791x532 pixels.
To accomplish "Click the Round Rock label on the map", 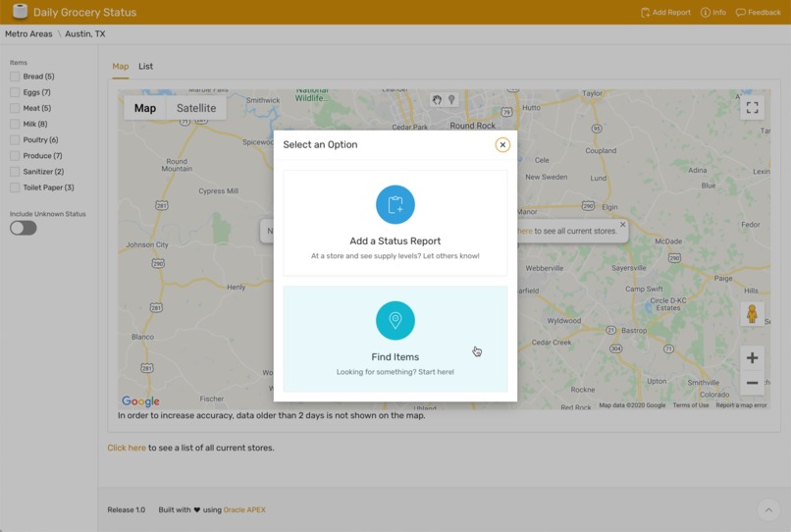I will 472,126.
